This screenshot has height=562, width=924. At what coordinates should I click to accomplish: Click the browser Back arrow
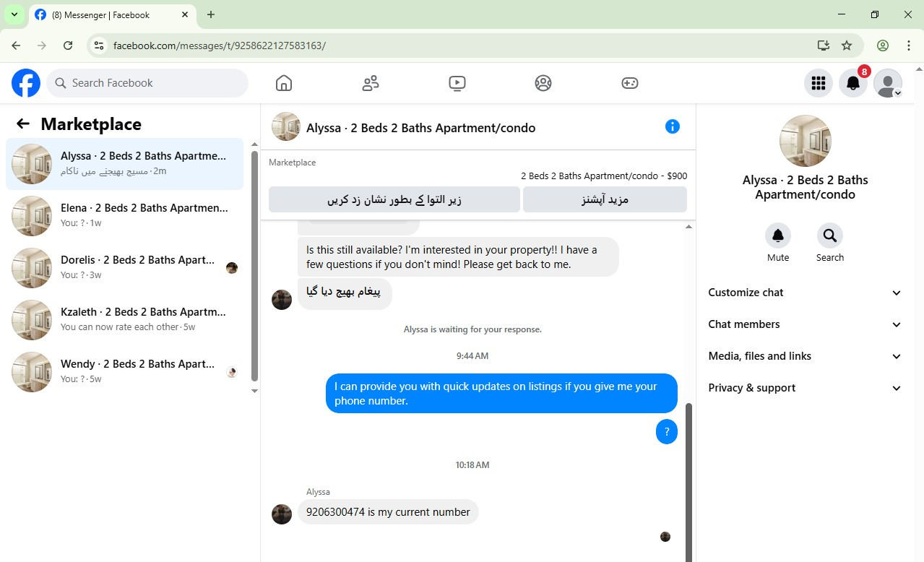[x=16, y=46]
